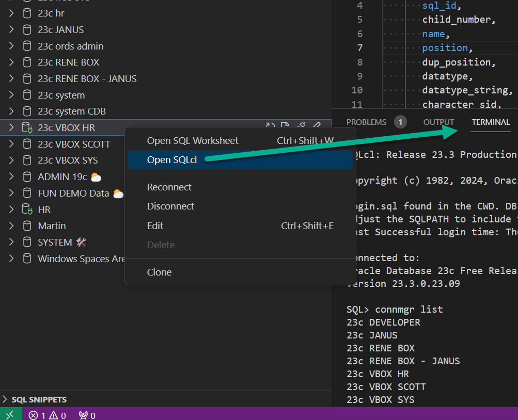Click '23c DEVELOPER' in the terminal output
Image resolution: width=518 pixels, height=420 pixels.
click(x=383, y=322)
